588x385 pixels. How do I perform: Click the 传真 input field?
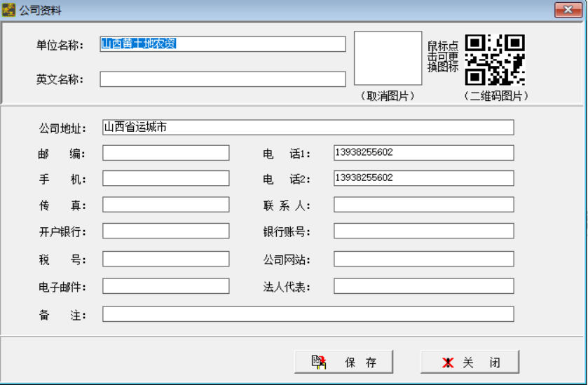point(166,205)
